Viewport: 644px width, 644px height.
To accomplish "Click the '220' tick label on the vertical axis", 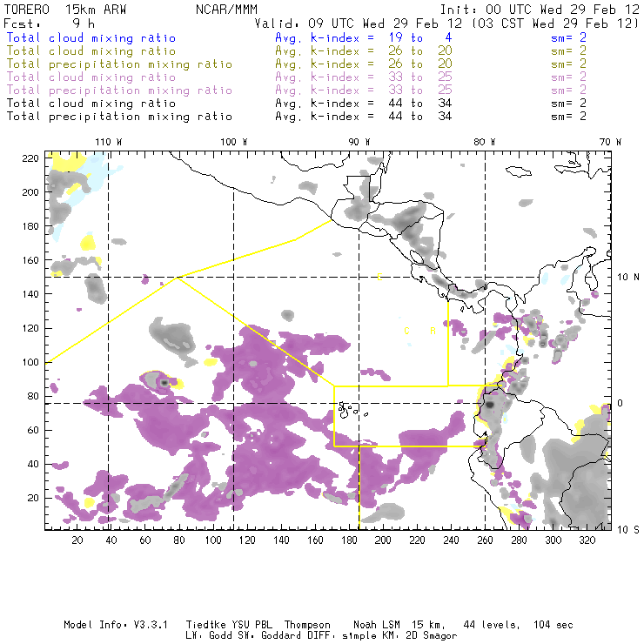I will click(30, 158).
